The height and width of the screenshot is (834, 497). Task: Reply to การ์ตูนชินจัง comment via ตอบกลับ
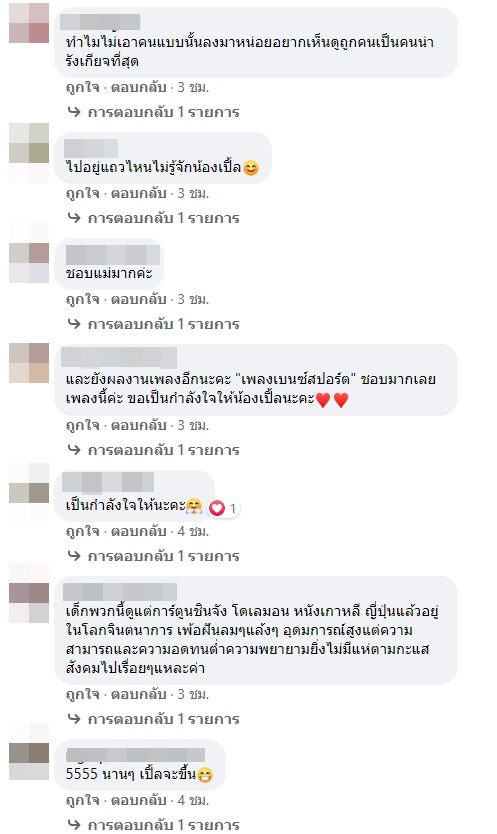pos(138,694)
